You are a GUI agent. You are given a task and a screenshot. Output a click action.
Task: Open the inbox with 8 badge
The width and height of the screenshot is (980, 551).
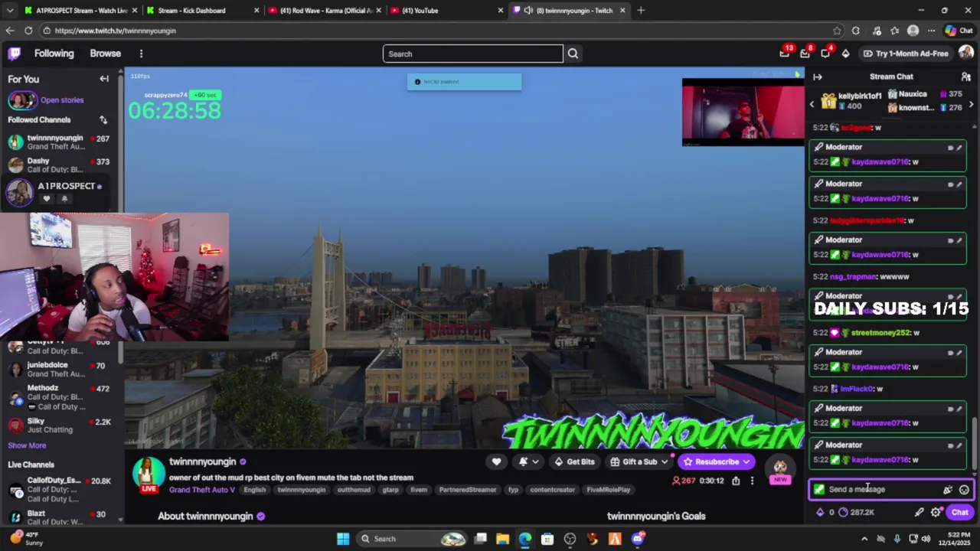tap(805, 54)
